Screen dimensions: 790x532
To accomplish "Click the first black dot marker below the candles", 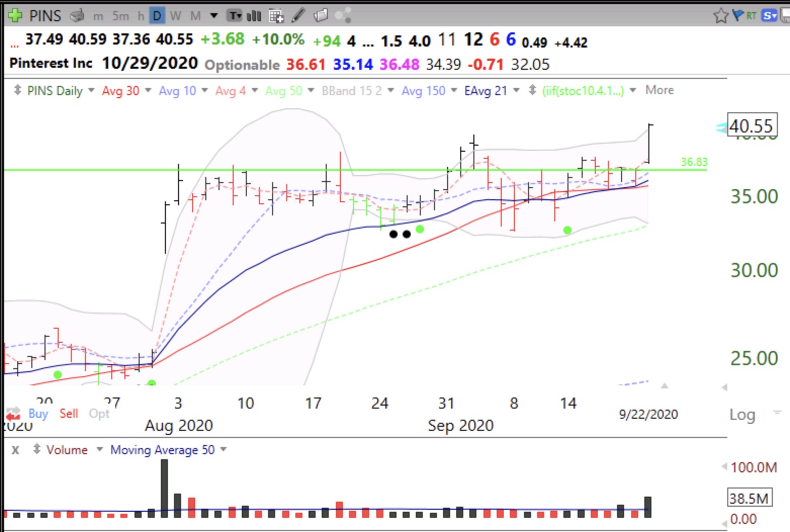I will [x=393, y=234].
